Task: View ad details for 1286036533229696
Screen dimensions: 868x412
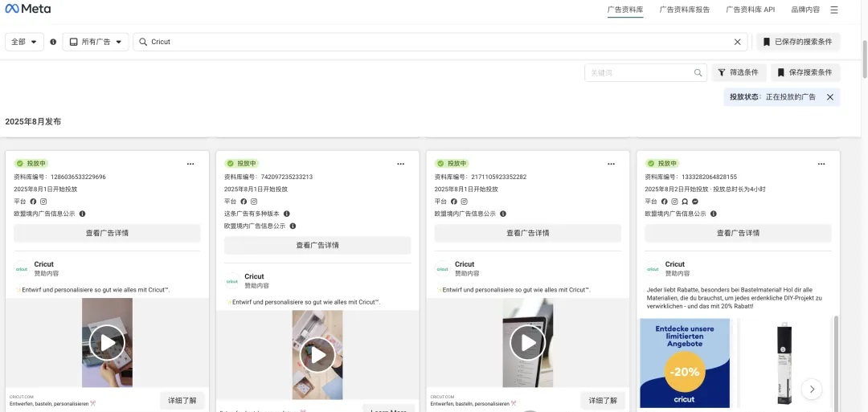Action: 107,233
